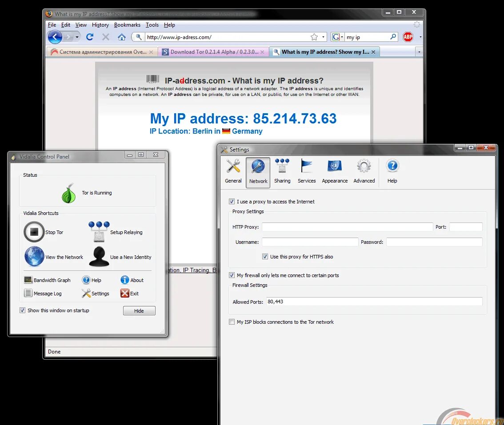The image size is (504, 425).
Task: Open Settings from Vidalia shortcuts
Action: tap(96, 293)
